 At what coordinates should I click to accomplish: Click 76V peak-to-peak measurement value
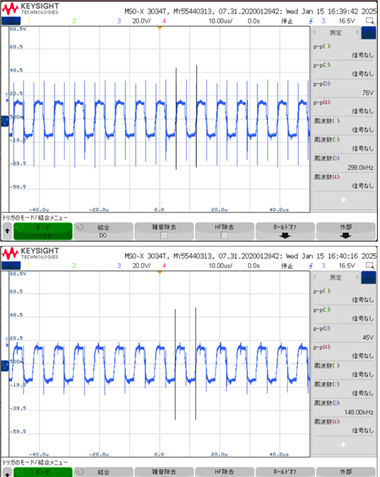[368, 93]
